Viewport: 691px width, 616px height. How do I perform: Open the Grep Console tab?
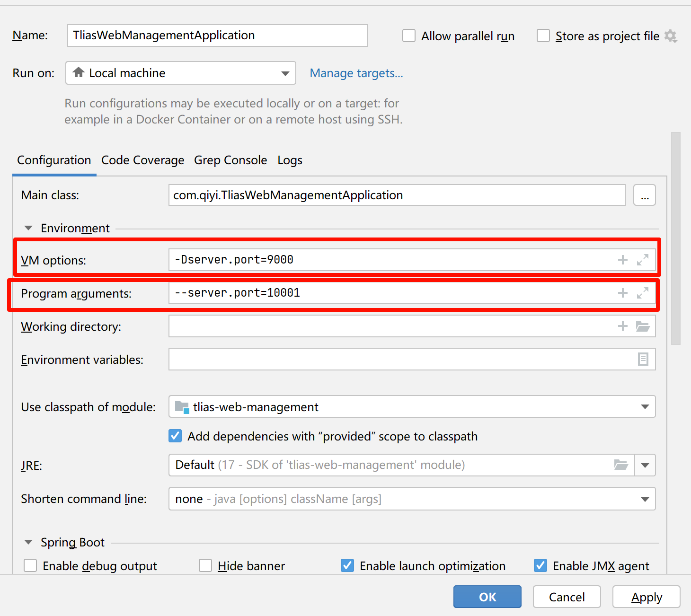(x=230, y=160)
